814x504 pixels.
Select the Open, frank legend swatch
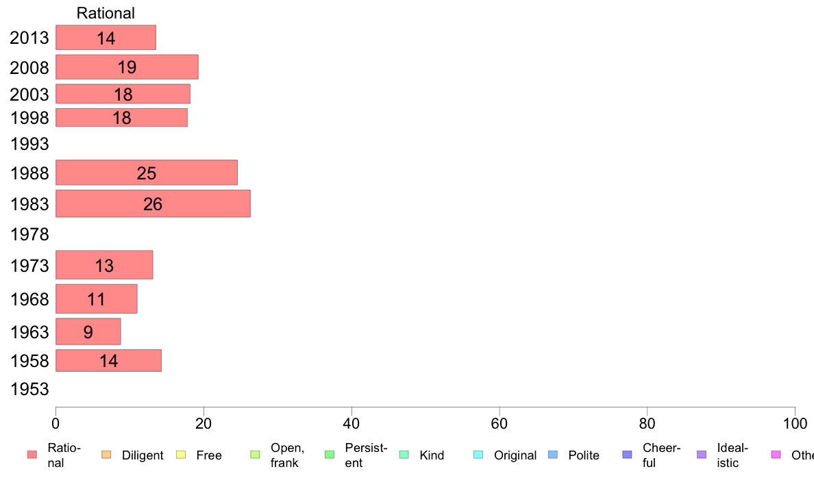click(255, 455)
